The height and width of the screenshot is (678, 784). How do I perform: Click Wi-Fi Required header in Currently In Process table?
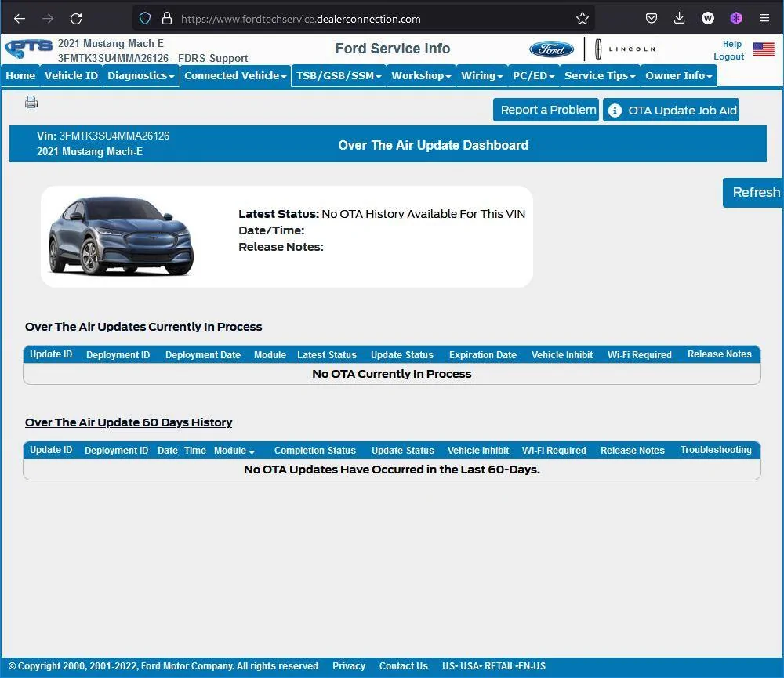pyautogui.click(x=639, y=354)
